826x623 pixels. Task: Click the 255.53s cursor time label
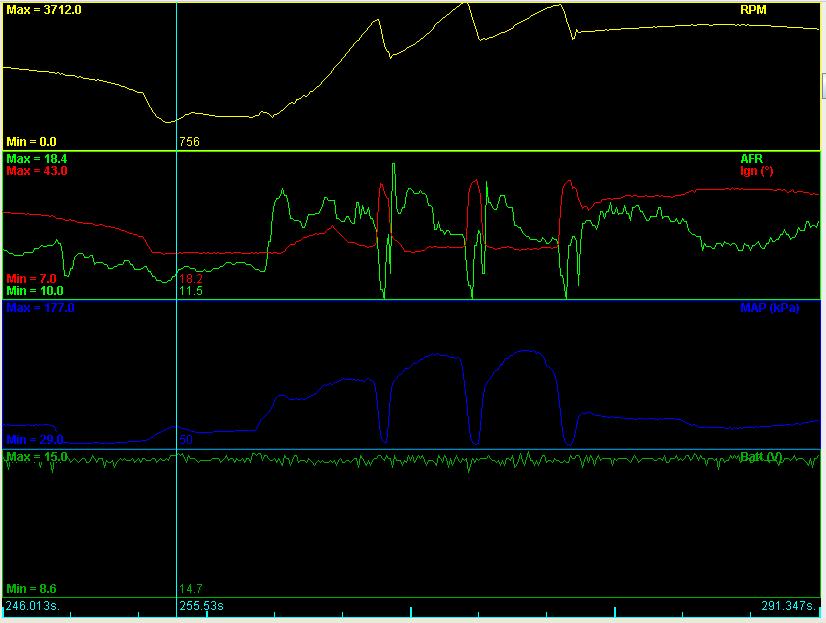[x=201, y=606]
